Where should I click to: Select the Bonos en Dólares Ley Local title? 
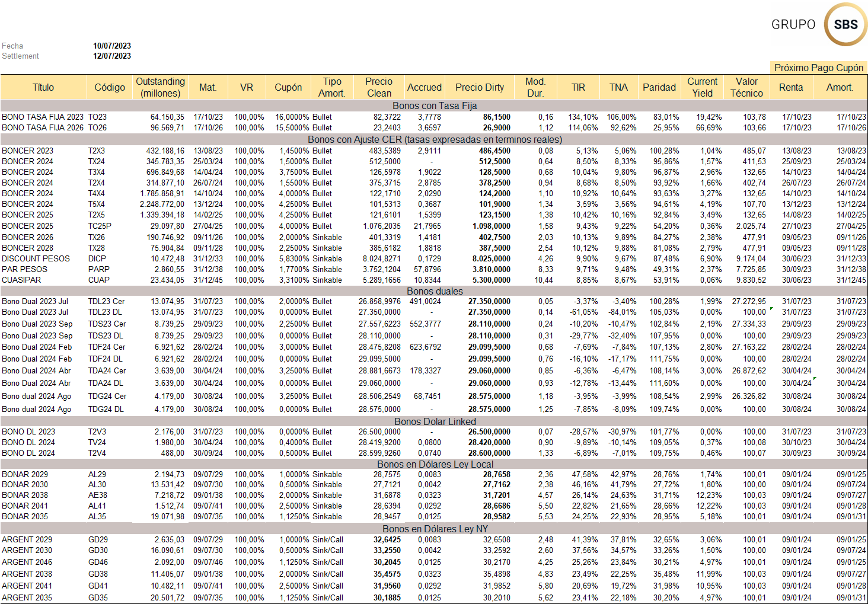pyautogui.click(x=435, y=464)
